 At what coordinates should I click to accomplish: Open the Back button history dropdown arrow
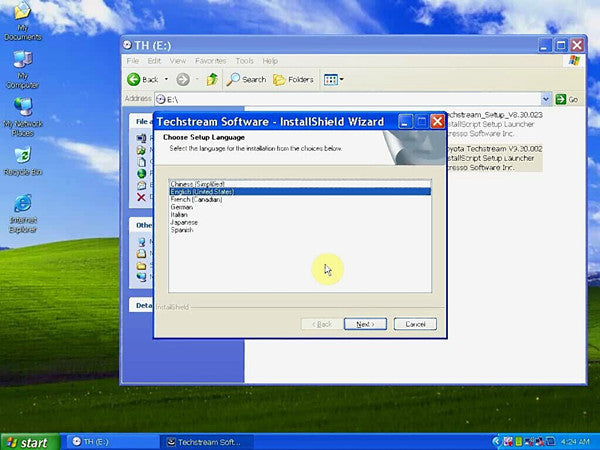pos(164,79)
